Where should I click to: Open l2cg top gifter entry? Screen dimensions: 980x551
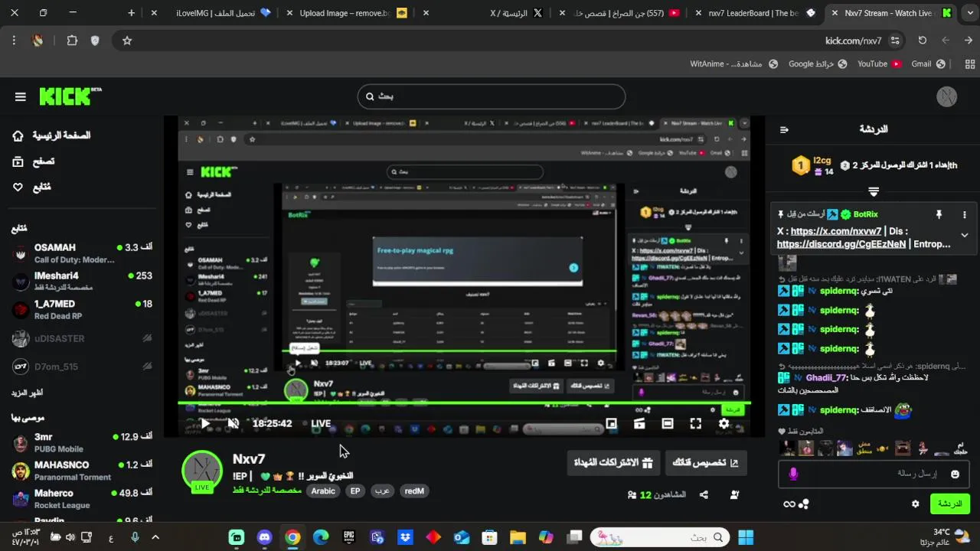[x=813, y=165]
